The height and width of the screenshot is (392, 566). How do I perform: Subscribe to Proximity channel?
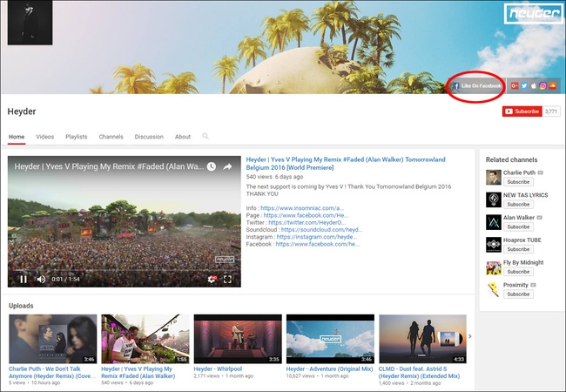[x=518, y=294]
